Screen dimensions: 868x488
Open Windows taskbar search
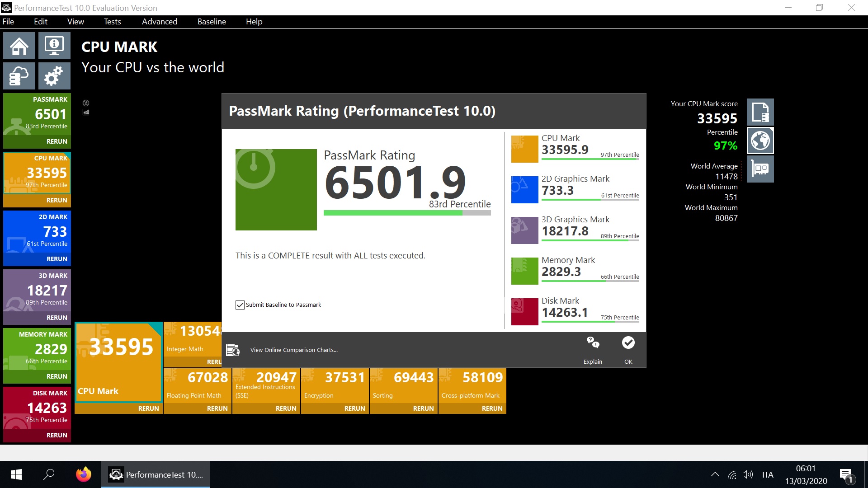tap(49, 474)
